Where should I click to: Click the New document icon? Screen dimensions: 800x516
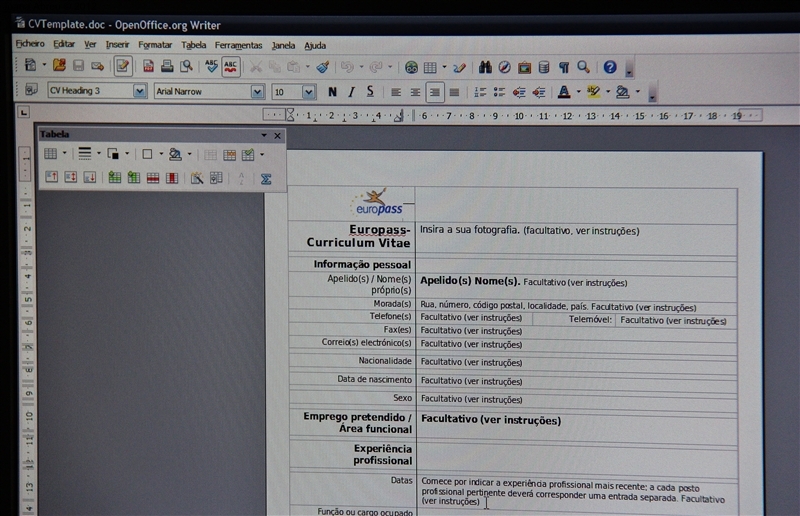click(31, 65)
